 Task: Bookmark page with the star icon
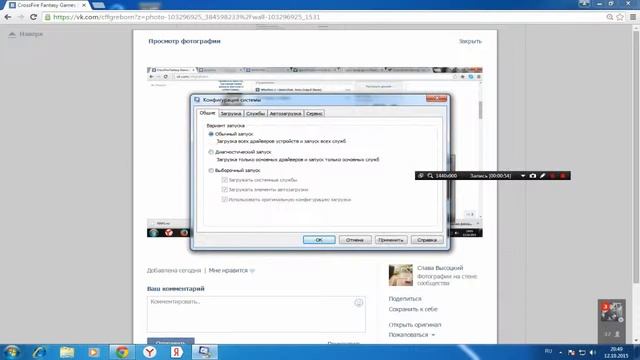(620, 17)
